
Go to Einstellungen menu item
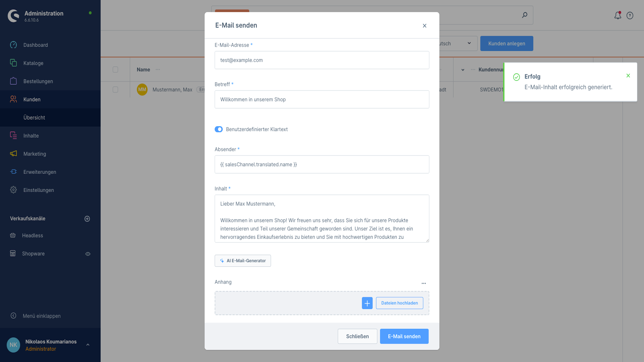pyautogui.click(x=39, y=190)
